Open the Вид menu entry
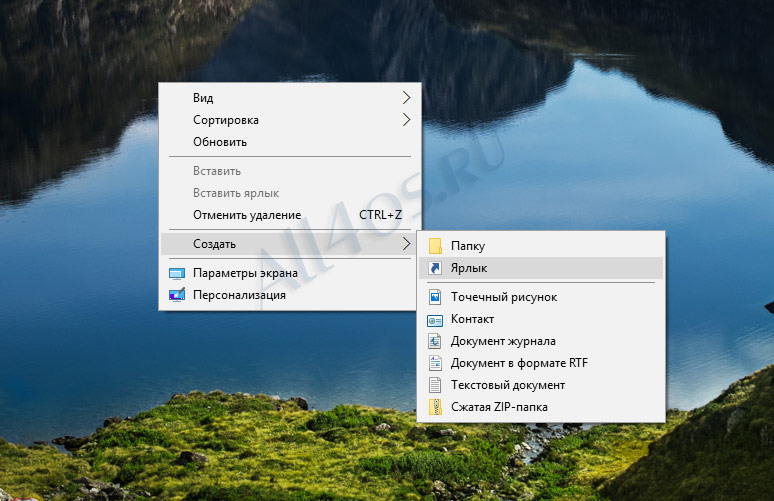The width and height of the screenshot is (774, 501). (290, 98)
